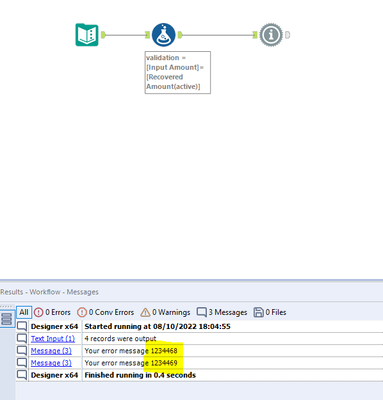
Task: Select the Text Input tool on canvas
Action: tap(87, 35)
